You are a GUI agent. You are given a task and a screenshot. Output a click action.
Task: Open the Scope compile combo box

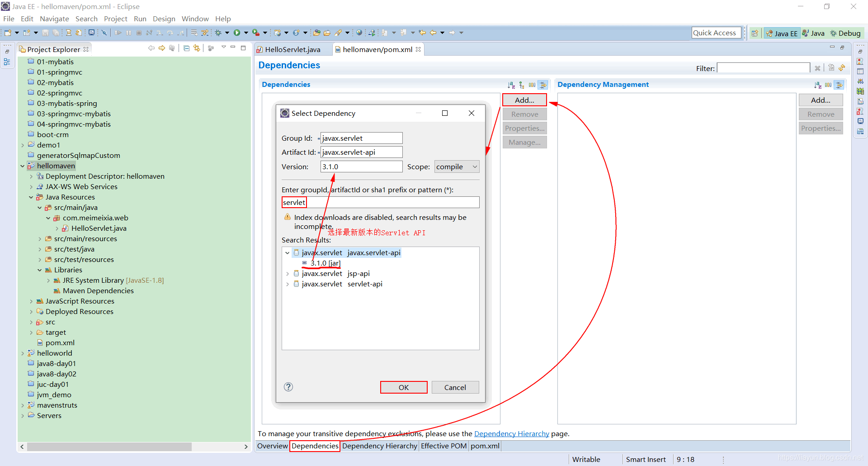click(x=457, y=166)
